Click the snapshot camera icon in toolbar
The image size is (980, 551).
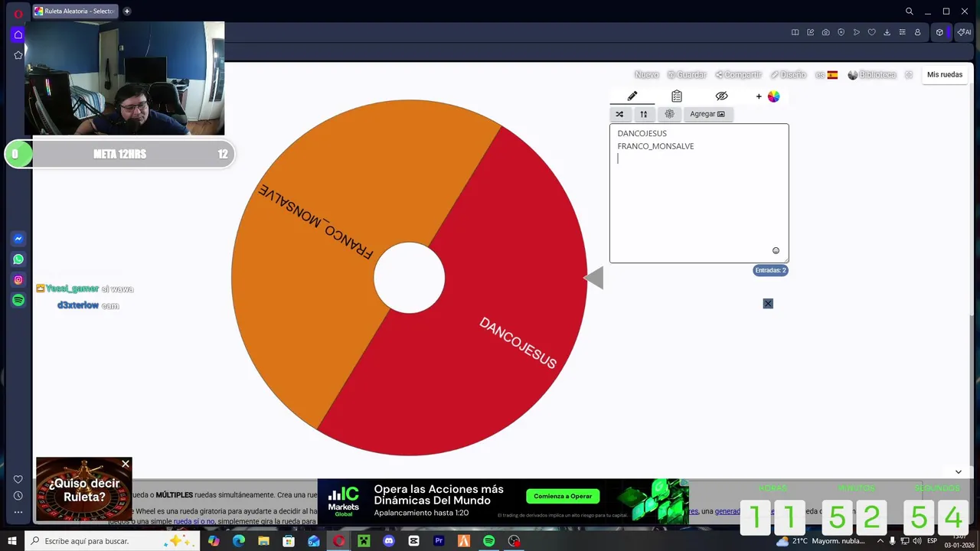[825, 32]
